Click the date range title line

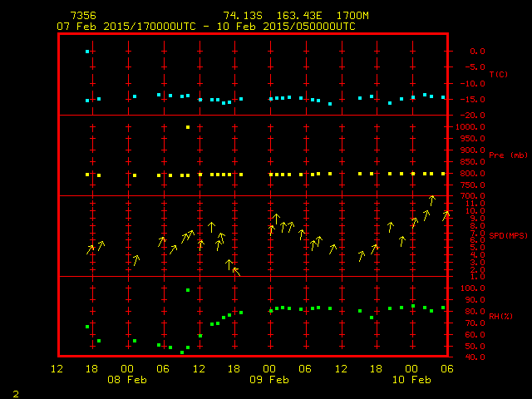click(205, 27)
